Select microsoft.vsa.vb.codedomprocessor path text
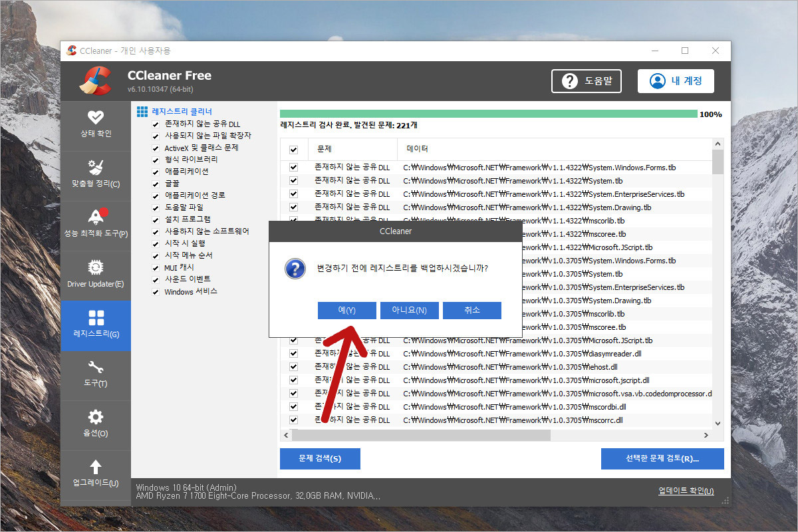The image size is (798, 532). (x=557, y=394)
